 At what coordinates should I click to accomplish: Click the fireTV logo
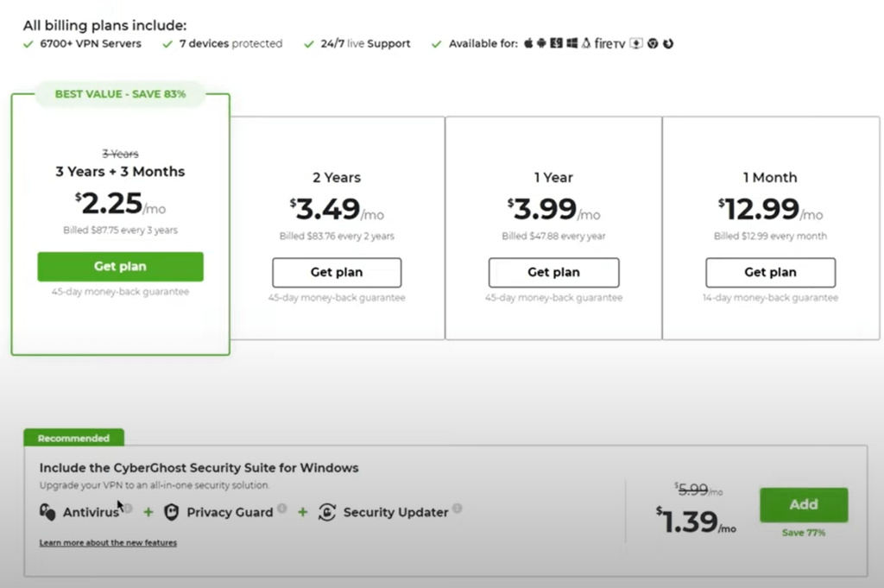[610, 43]
